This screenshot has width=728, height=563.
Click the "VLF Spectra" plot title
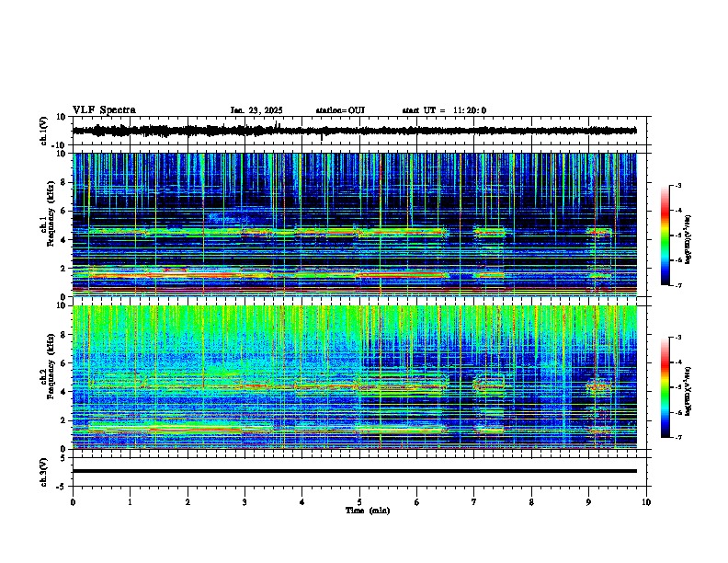click(x=104, y=109)
